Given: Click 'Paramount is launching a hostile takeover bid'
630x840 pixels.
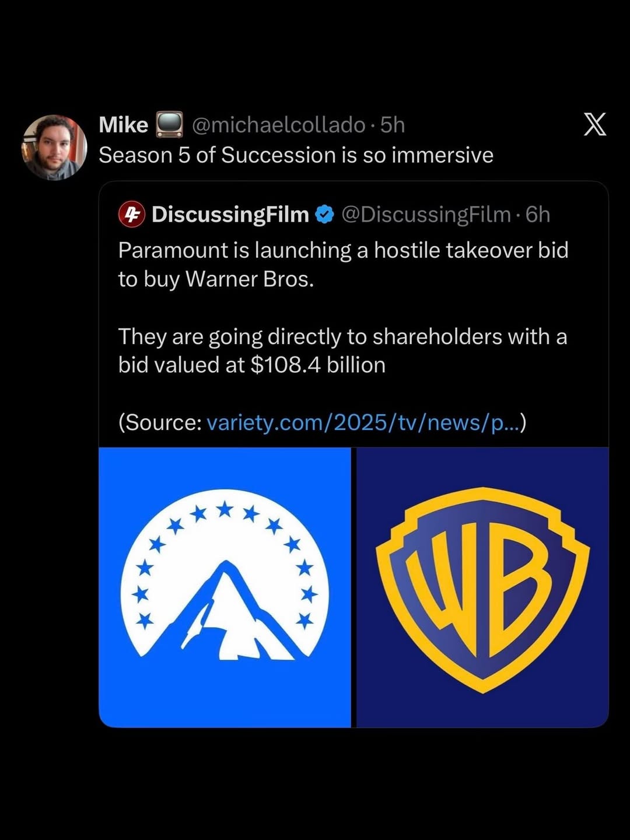Looking at the screenshot, I should [x=343, y=250].
